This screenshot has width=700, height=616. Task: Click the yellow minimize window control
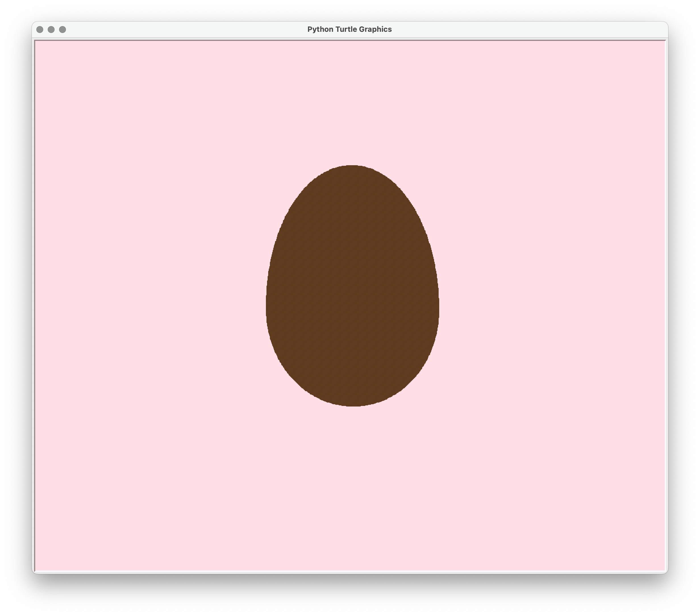point(51,30)
